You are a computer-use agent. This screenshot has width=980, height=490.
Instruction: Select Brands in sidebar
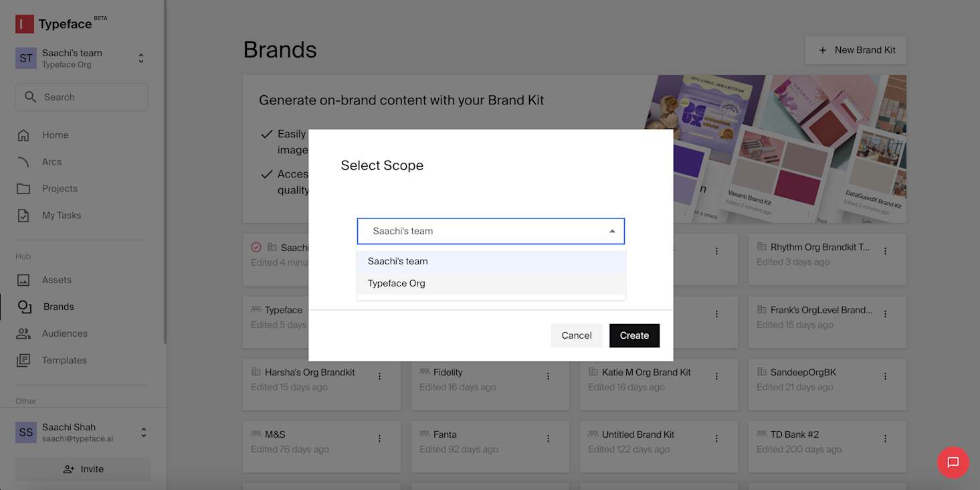coord(59,307)
